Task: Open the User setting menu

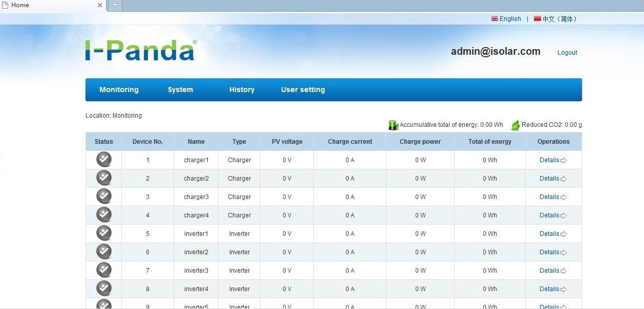Action: (303, 90)
